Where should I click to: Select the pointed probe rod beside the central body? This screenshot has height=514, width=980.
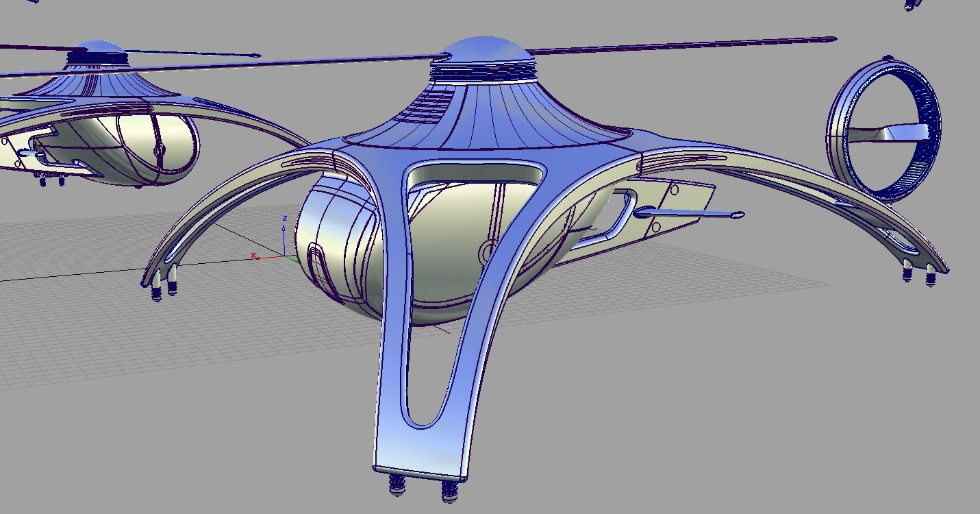click(688, 215)
